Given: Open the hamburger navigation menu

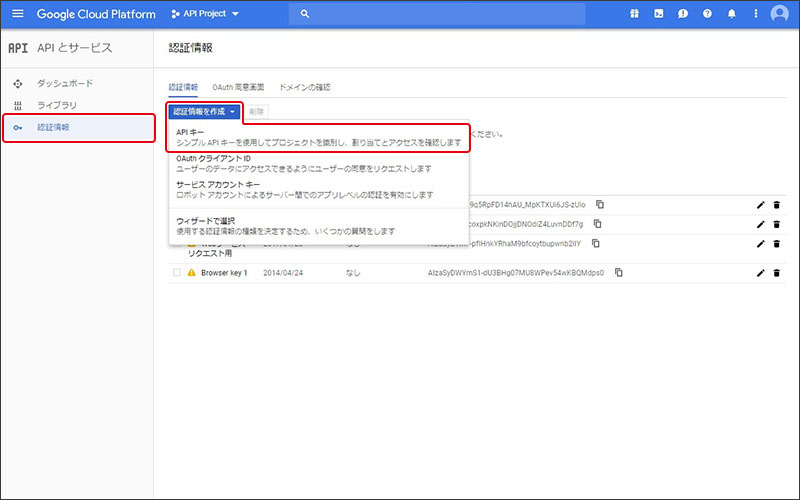Looking at the screenshot, I should [18, 13].
